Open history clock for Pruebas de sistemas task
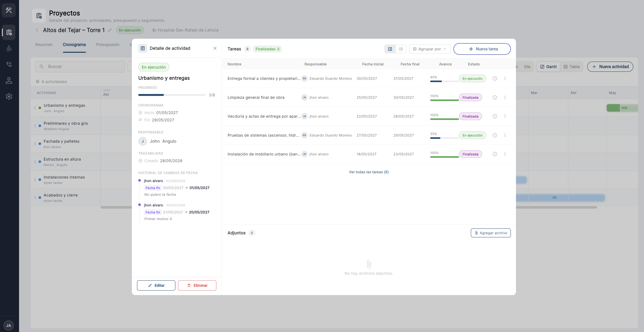Image resolution: width=644 pixels, height=332 pixels. click(494, 135)
